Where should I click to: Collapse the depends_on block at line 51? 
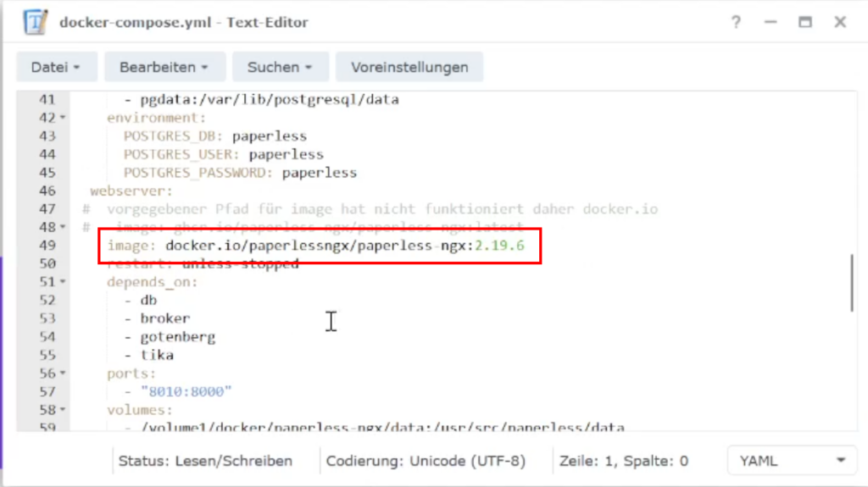click(63, 282)
